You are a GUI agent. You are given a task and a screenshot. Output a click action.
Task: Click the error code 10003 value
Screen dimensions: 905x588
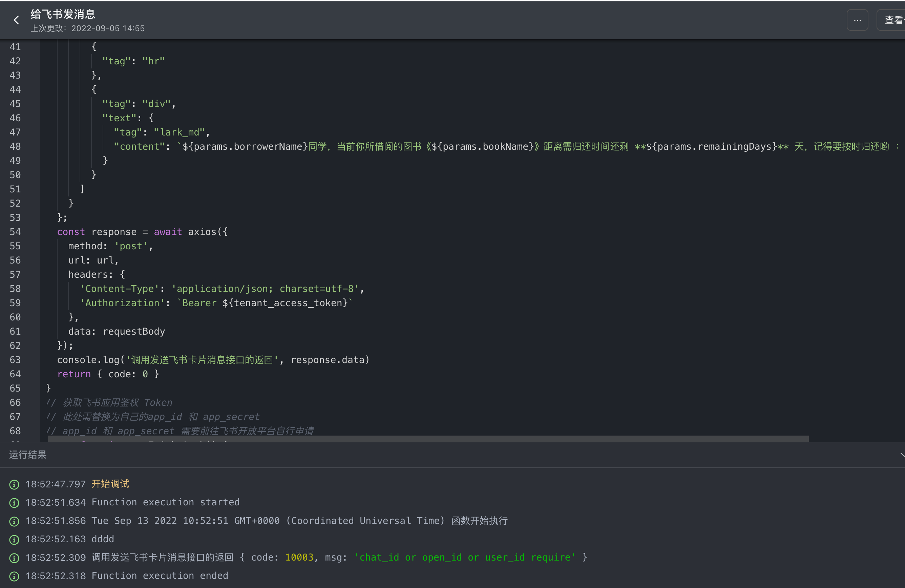click(x=299, y=558)
